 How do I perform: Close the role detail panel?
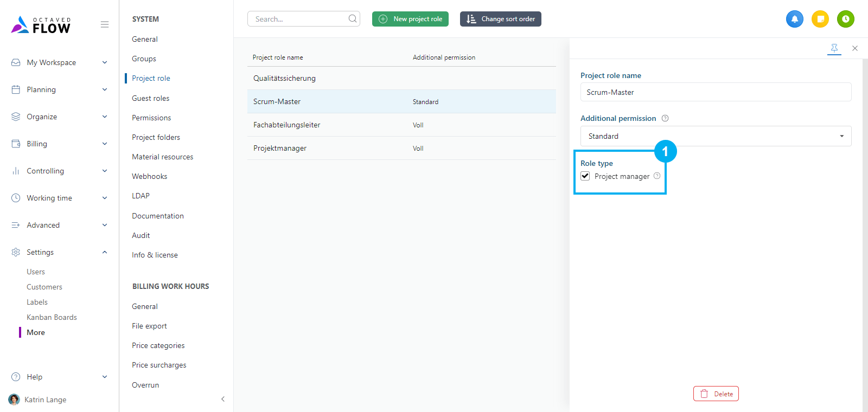pos(855,48)
